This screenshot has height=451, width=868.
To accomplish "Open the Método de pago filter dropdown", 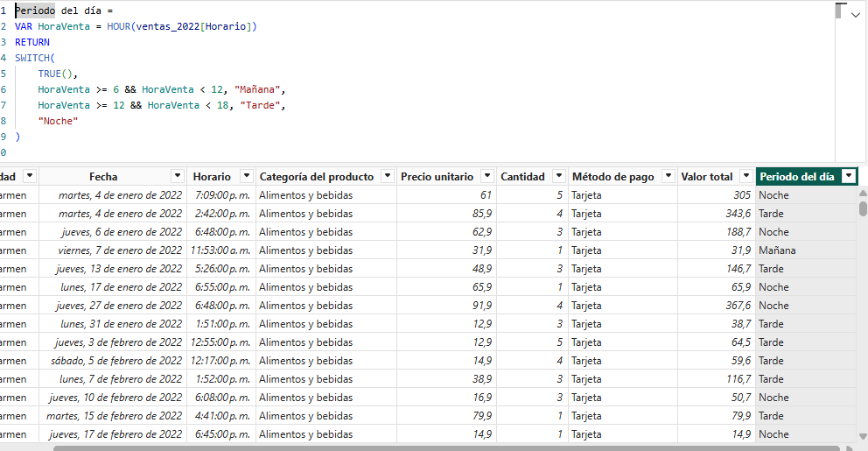I will tap(668, 176).
